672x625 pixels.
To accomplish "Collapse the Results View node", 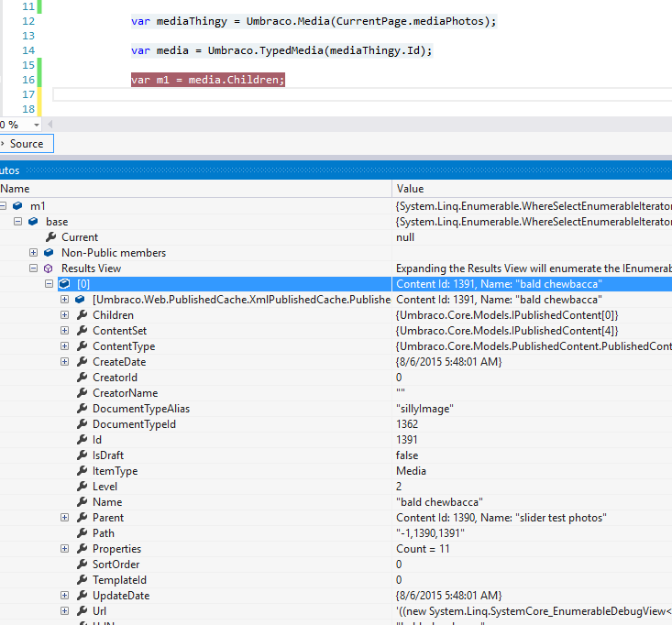I will [33, 269].
